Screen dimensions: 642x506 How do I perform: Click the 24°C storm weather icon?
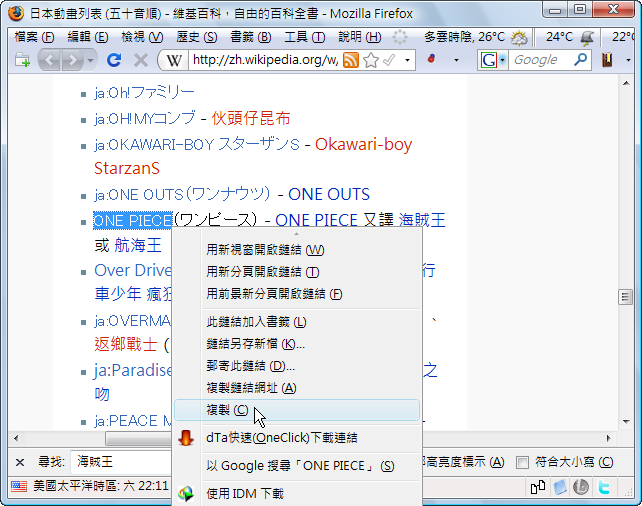(587, 38)
